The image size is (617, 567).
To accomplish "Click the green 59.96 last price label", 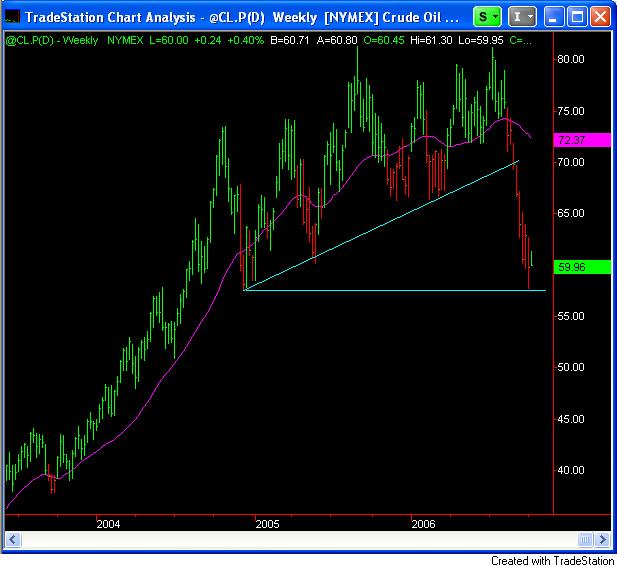I will (x=582, y=267).
